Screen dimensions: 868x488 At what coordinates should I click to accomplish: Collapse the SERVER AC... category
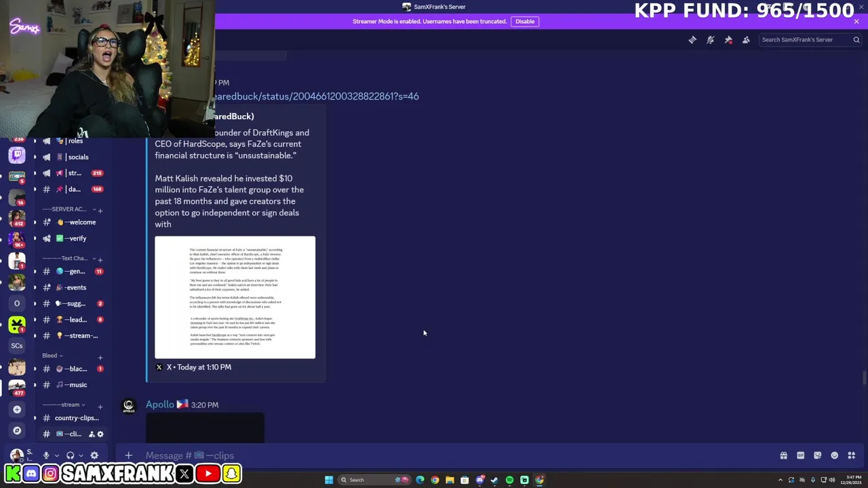click(x=68, y=209)
